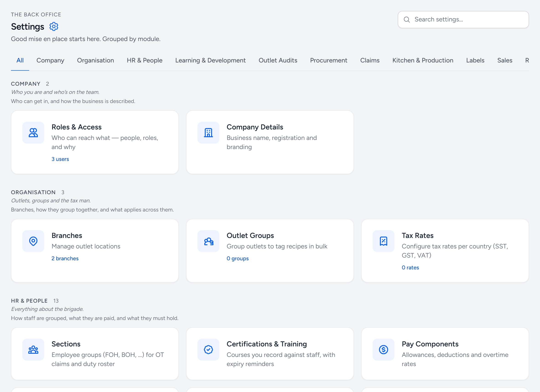Switch to the Company tab
This screenshot has height=392, width=540.
50,60
